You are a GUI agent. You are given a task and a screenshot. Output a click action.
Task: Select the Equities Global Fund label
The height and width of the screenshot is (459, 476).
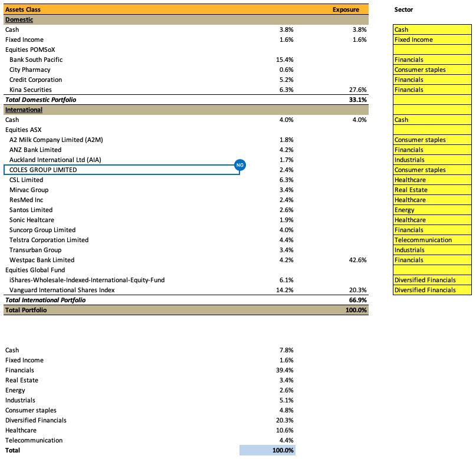(x=35, y=270)
